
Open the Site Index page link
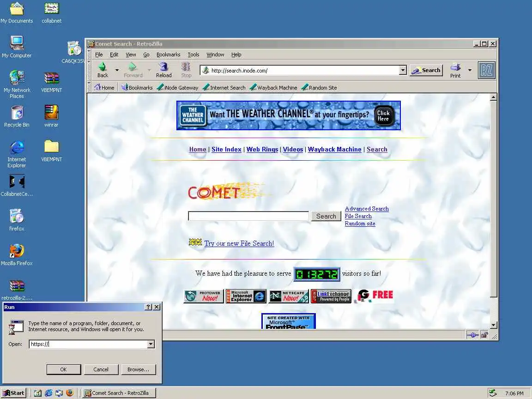click(x=226, y=149)
